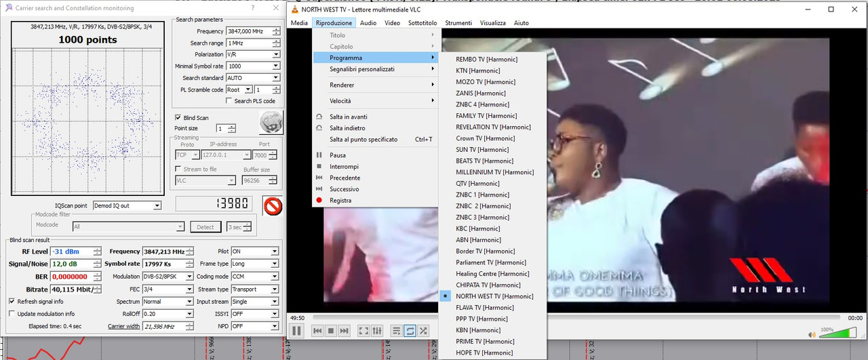Open the Aiuto menu in VLC
The image size is (868, 360).
click(x=521, y=22)
